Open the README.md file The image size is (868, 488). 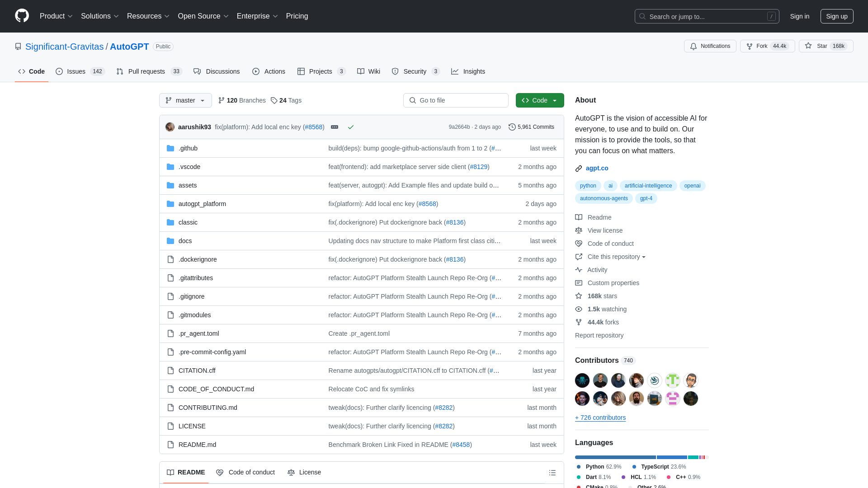[x=197, y=445]
